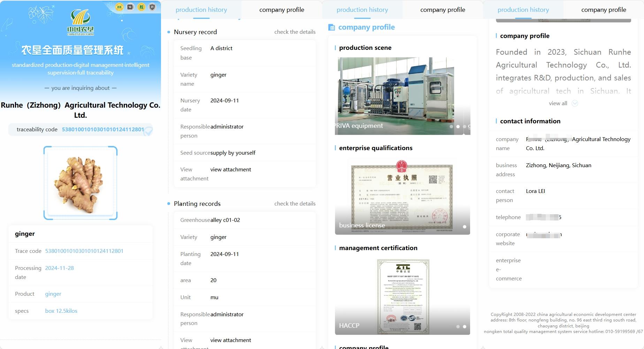
Task: Check the details of Nursery record
Action: click(x=295, y=32)
